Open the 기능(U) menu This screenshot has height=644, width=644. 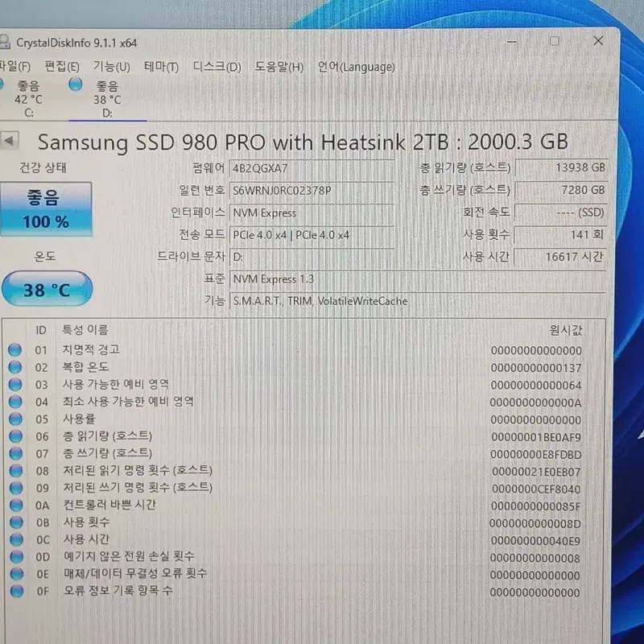point(111,67)
